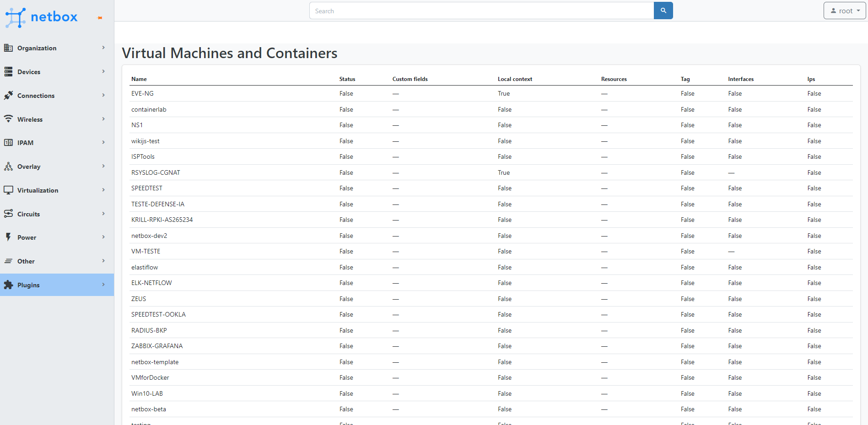Open the Plugins menu item
This screenshot has width=868, height=425.
(x=57, y=285)
